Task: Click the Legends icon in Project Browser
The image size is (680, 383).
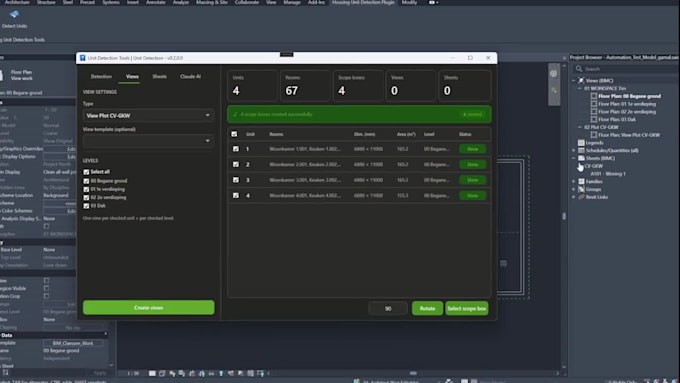Action: tap(581, 142)
